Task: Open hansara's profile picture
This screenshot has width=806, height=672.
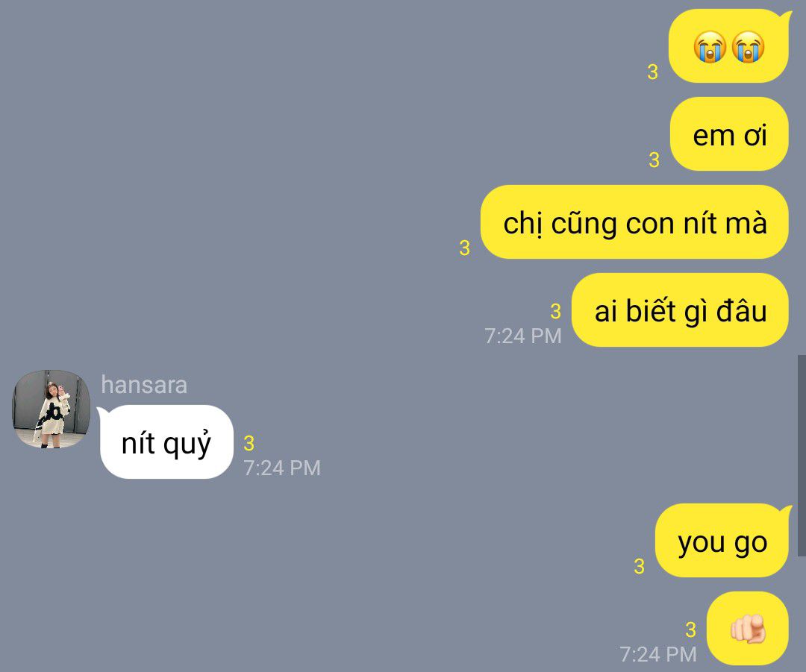Action: click(51, 409)
